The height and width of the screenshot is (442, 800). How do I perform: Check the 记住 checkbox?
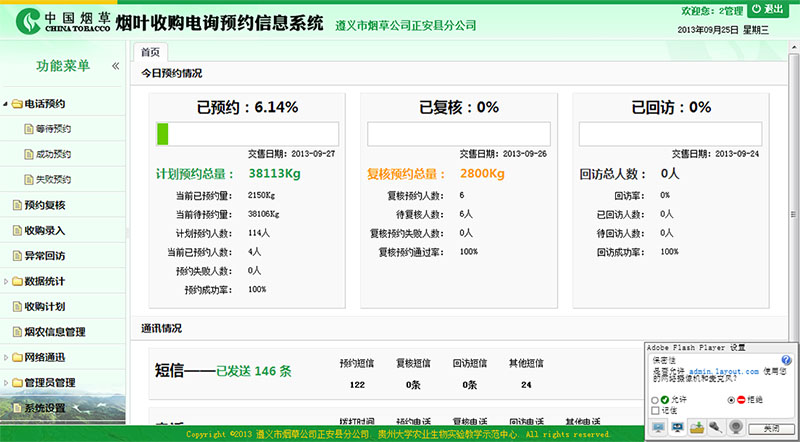(656, 410)
